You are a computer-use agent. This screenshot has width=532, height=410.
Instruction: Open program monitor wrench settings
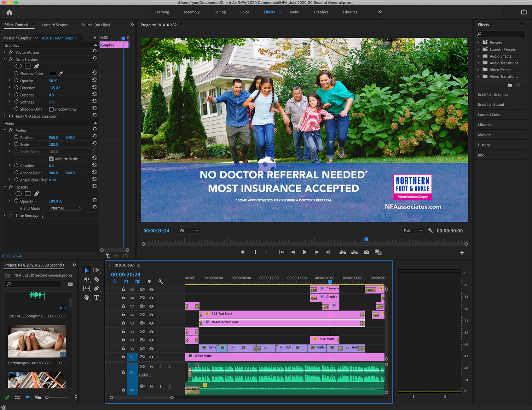click(430, 230)
